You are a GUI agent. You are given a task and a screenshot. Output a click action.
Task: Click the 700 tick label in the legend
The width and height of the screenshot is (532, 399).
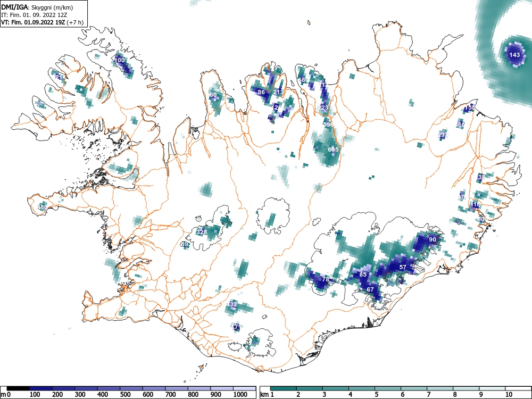click(170, 395)
